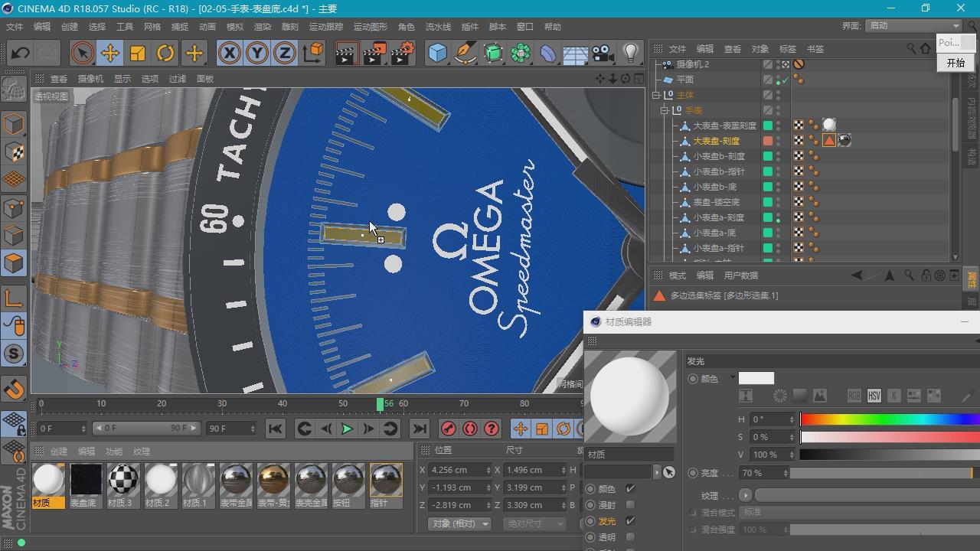The height and width of the screenshot is (551, 980).
Task: Click the 开始 button
Action: (955, 63)
